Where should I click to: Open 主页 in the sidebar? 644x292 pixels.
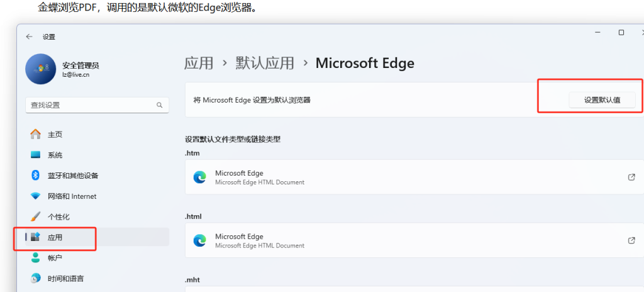coord(97,135)
